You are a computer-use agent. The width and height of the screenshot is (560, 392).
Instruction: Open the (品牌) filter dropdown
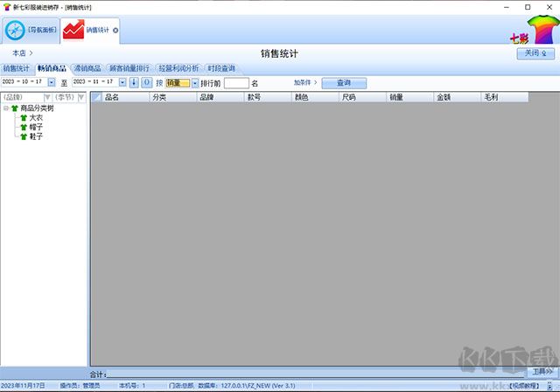point(47,97)
